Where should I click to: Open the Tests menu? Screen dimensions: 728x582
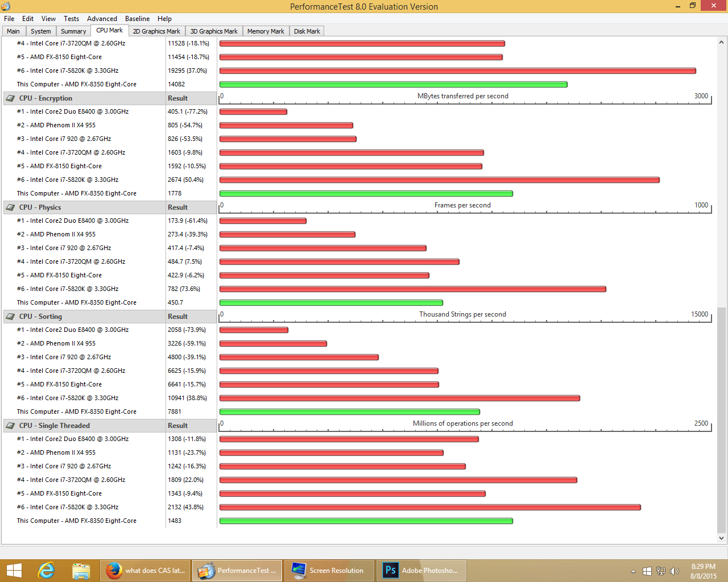(72, 19)
